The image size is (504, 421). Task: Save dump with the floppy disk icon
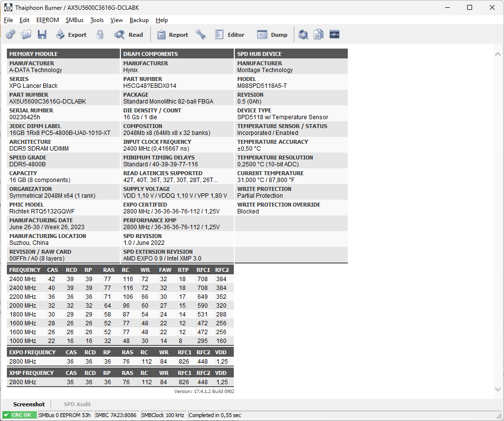click(42, 34)
